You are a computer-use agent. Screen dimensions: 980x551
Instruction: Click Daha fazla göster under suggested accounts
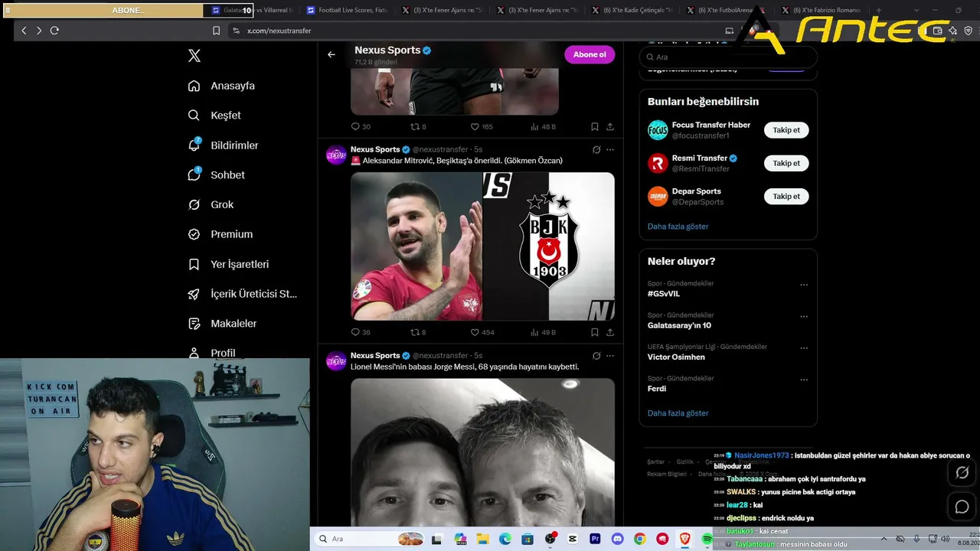point(678,227)
